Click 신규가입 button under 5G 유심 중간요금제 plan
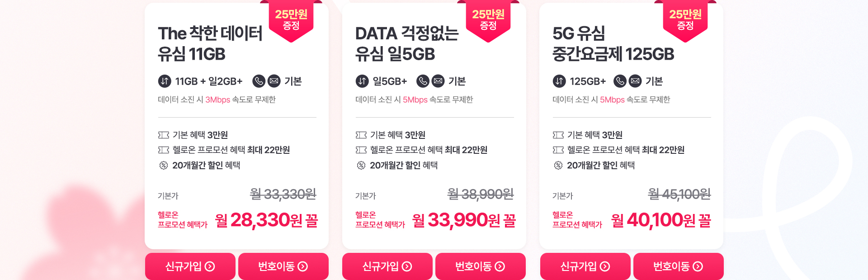 click(x=585, y=266)
